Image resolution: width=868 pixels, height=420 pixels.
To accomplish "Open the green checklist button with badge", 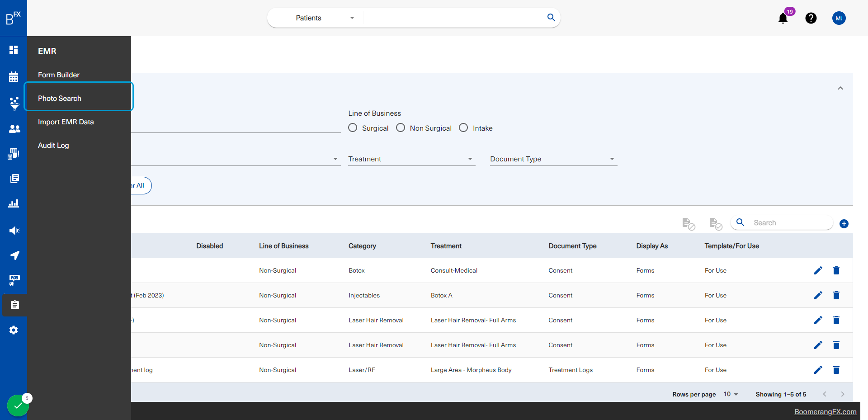I will pyautogui.click(x=18, y=406).
